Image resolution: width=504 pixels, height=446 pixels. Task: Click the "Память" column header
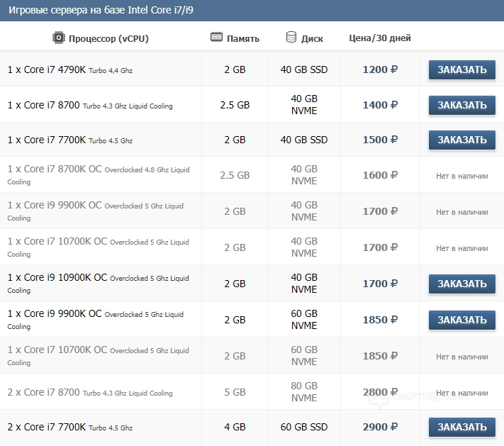tap(243, 38)
